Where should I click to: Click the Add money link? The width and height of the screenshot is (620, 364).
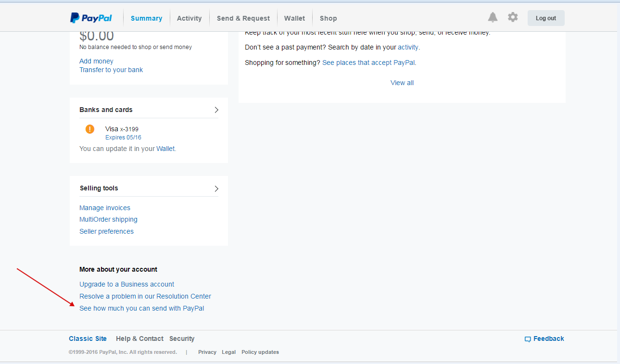tap(96, 61)
